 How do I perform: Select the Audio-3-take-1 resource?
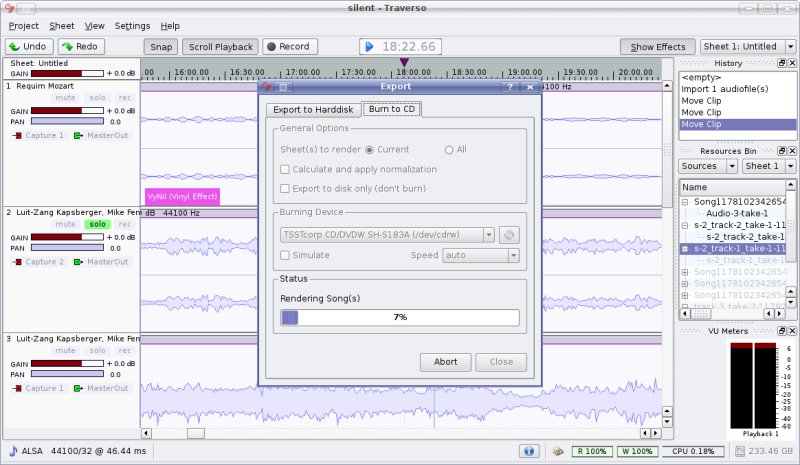click(x=737, y=213)
